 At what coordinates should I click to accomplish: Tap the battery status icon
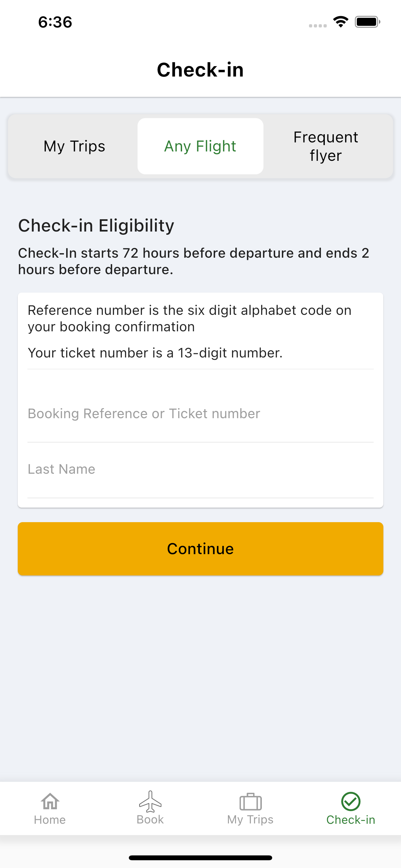tap(367, 22)
